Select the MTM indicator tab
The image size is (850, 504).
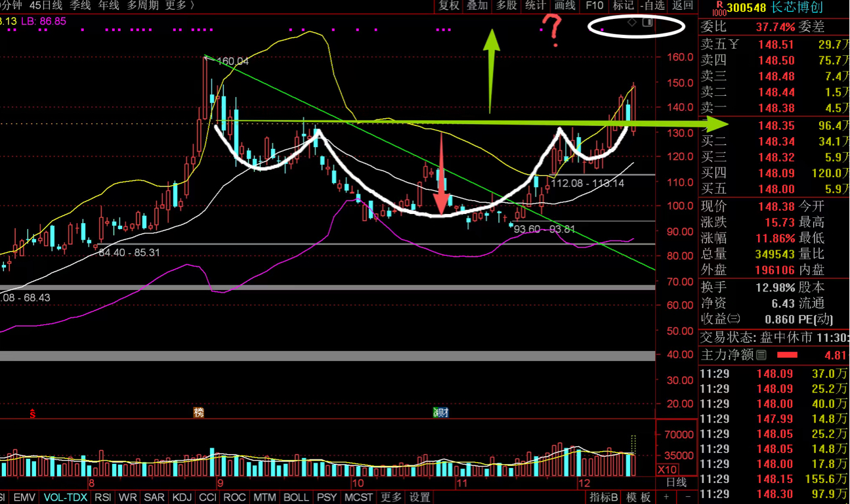(x=265, y=497)
